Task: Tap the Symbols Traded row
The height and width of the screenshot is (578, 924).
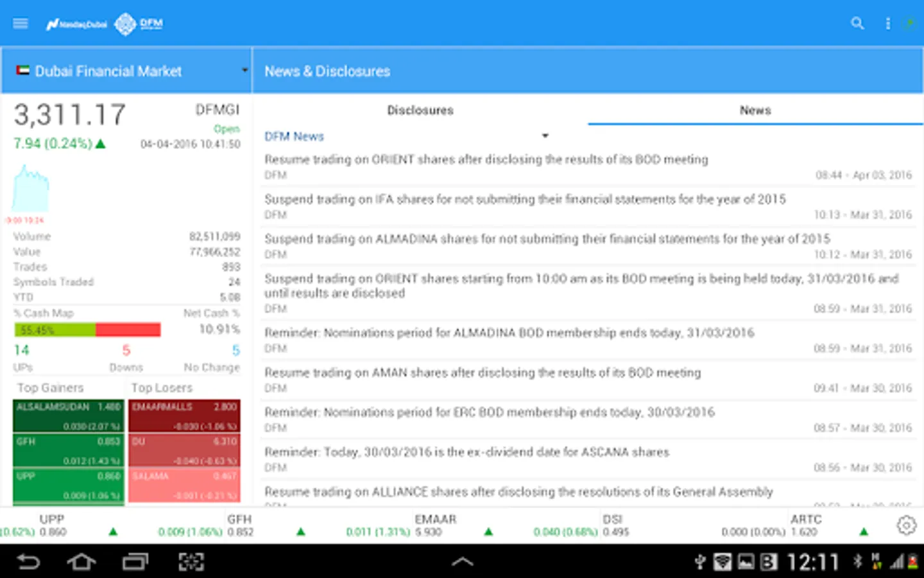Action: pos(126,282)
